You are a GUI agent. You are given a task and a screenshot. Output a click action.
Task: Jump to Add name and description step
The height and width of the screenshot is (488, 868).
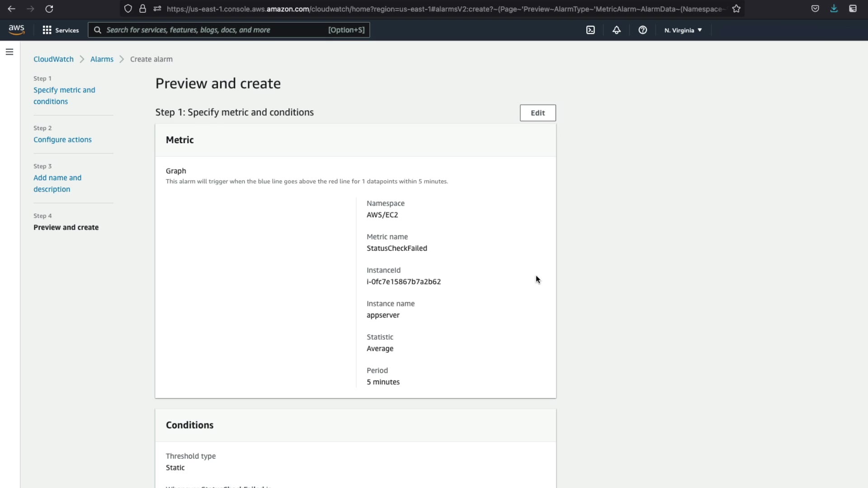coord(57,183)
